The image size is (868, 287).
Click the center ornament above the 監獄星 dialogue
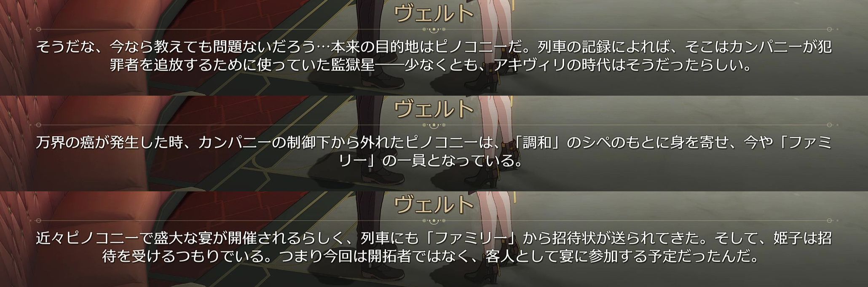(434, 30)
